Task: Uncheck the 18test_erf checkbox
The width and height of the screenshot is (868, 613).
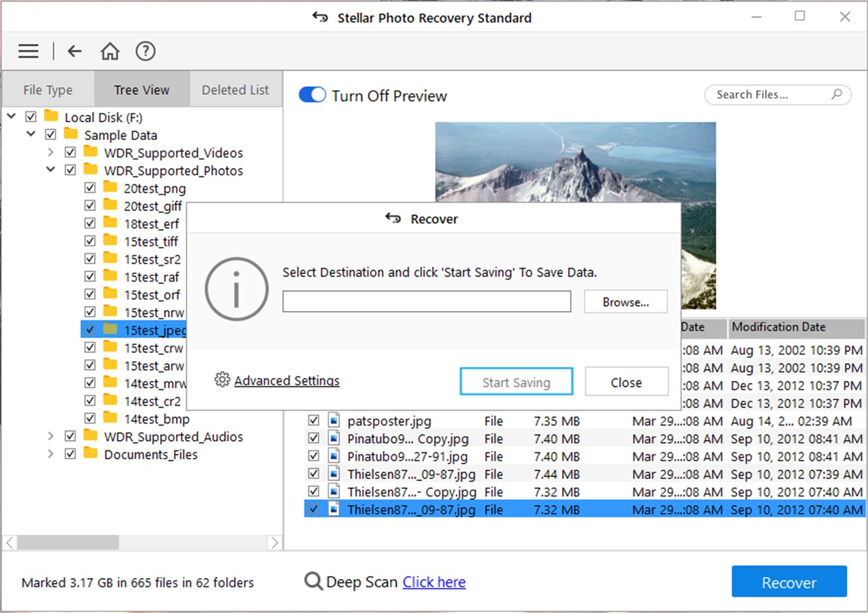Action: point(90,223)
